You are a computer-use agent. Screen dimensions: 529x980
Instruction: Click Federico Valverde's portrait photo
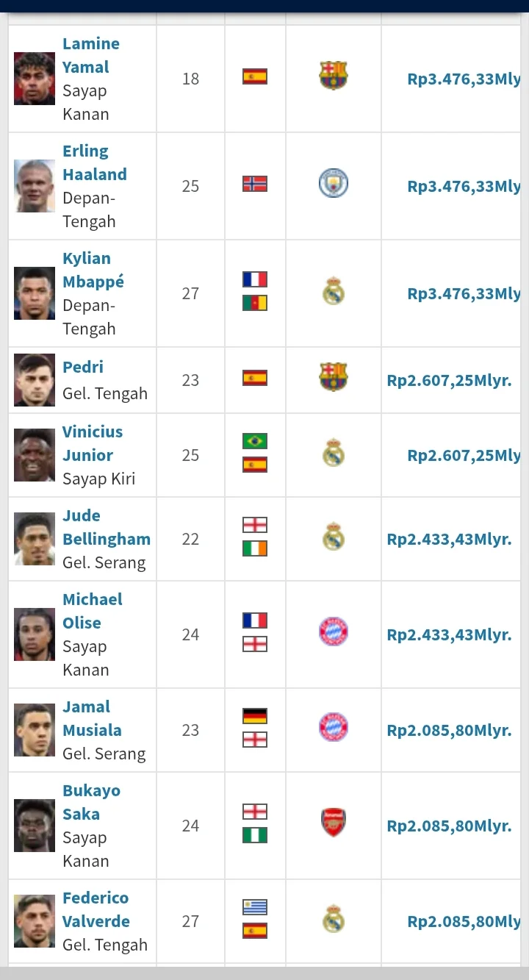35,921
